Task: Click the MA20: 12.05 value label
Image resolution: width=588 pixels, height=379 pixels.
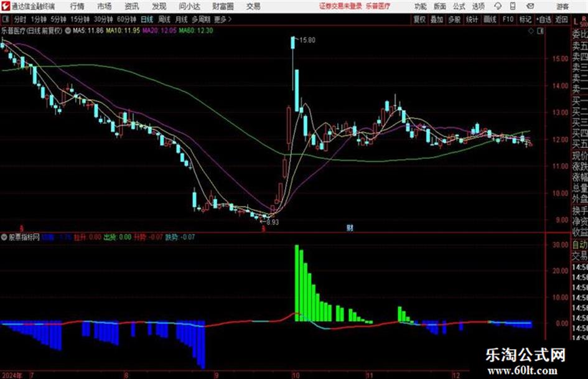Action: tap(159, 30)
